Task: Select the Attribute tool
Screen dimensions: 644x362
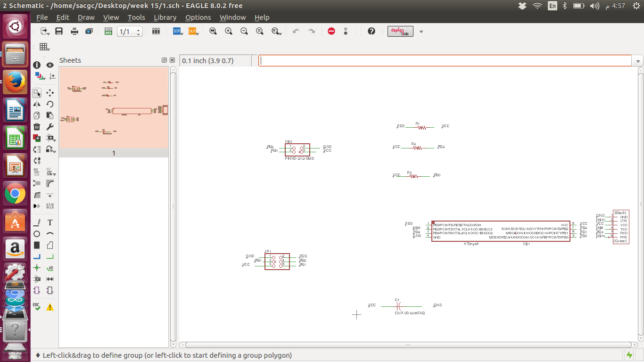Action: click(37, 279)
